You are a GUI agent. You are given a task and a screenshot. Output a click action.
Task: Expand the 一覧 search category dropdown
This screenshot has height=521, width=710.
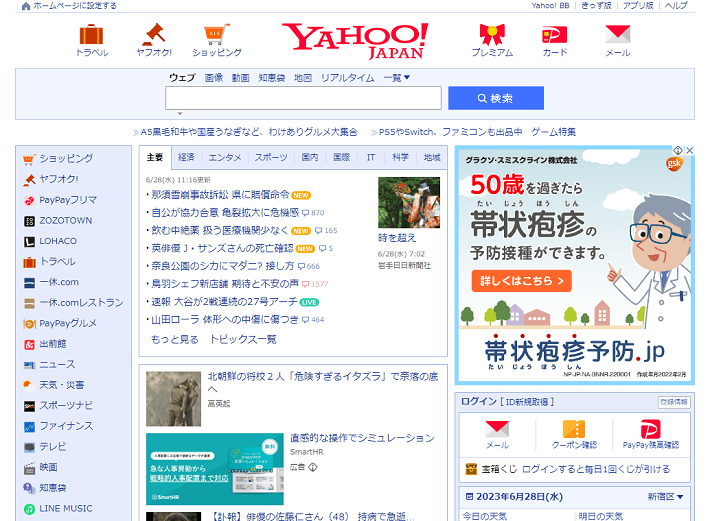click(x=397, y=78)
